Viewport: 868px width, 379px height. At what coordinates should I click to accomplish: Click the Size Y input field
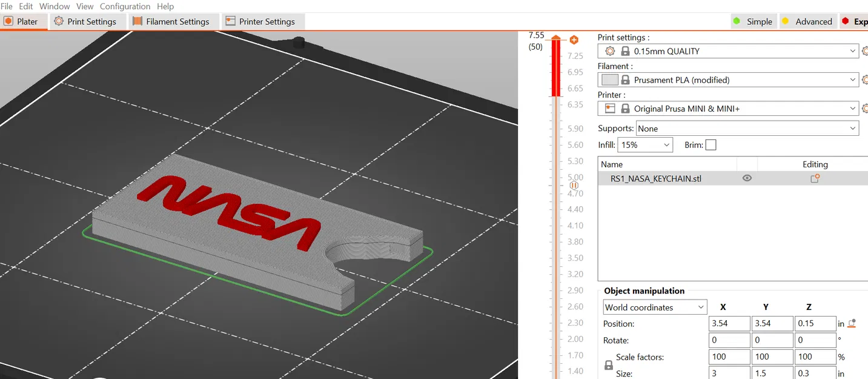[772, 374]
